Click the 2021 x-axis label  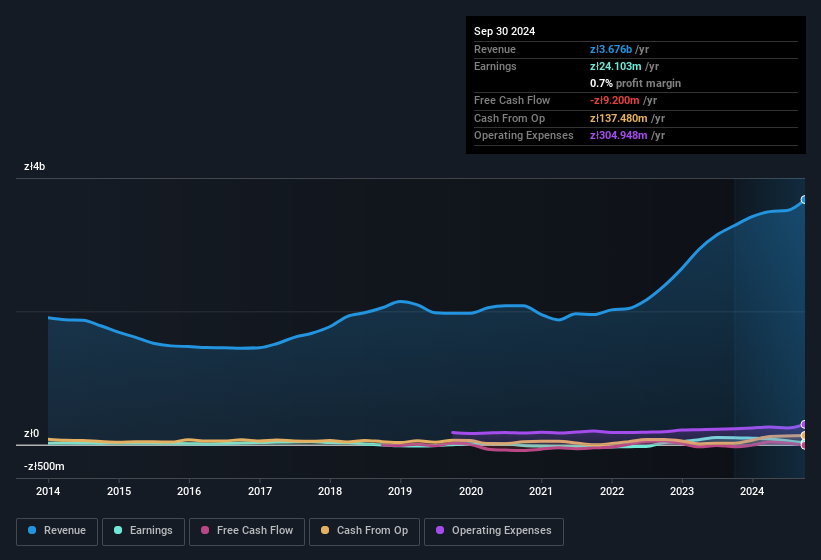(541, 491)
